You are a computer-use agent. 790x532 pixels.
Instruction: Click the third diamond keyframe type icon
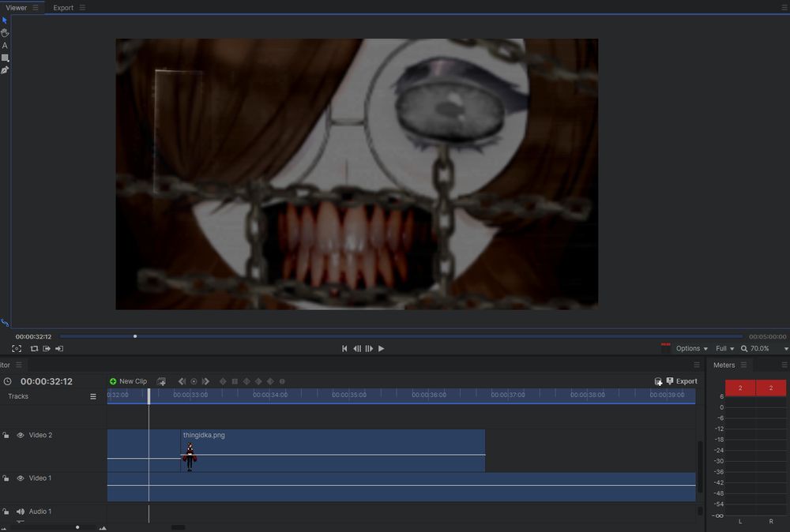258,381
